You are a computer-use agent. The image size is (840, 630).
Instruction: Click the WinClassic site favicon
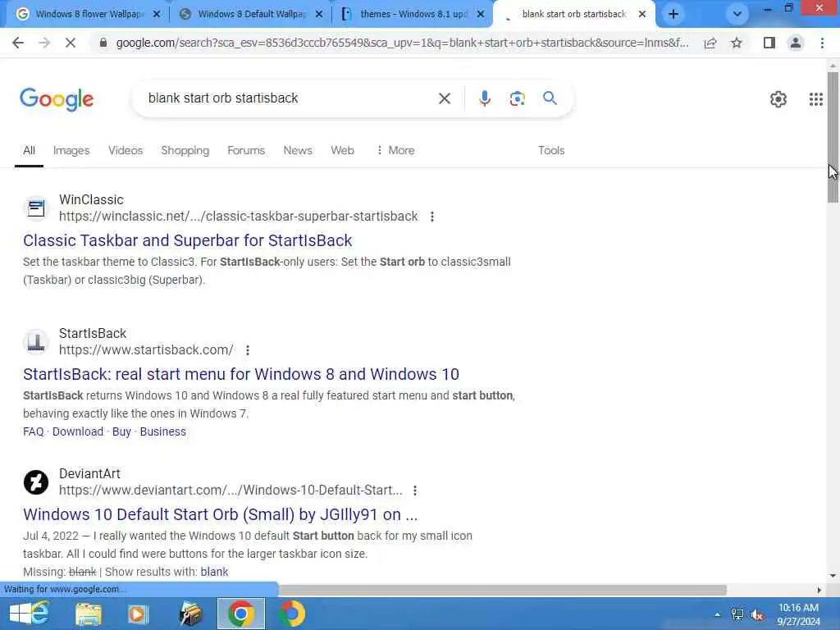36,208
